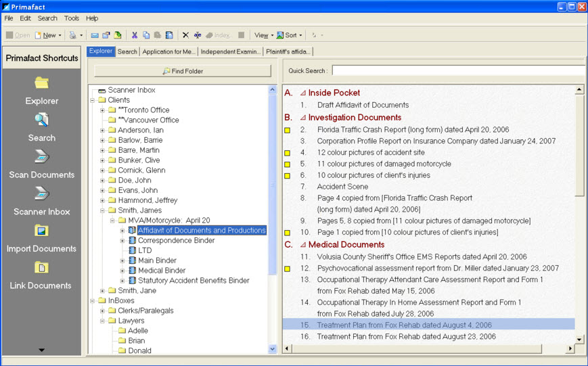Click the binder icon beside Medical Binder
The width and height of the screenshot is (588, 366).
coord(133,271)
